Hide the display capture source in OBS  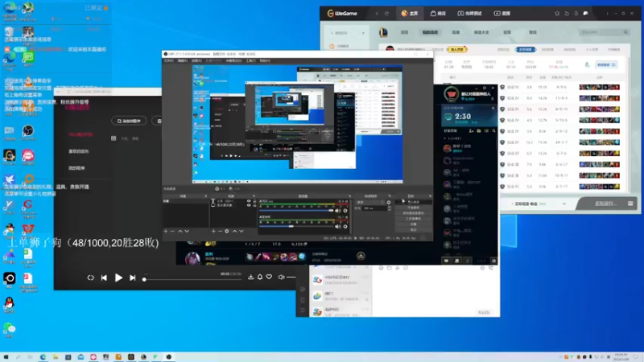click(x=249, y=205)
